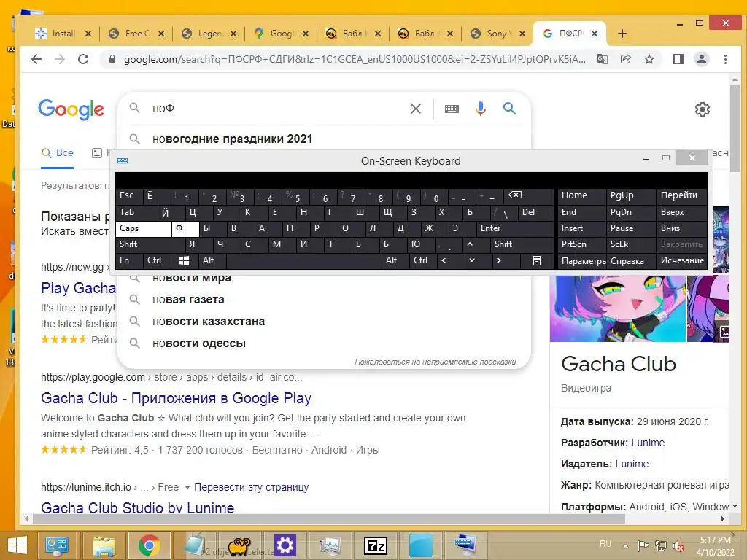Image resolution: width=747 pixels, height=560 pixels.
Task: Open Chrome profile avatar
Action: coord(701,59)
